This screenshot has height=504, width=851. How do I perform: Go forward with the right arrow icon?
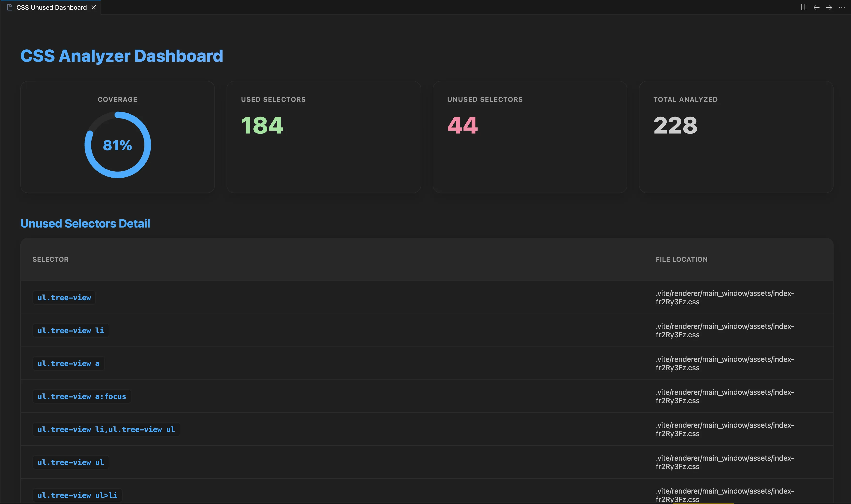tap(829, 7)
